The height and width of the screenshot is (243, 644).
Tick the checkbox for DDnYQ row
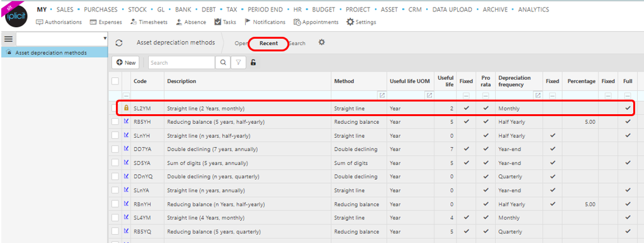coord(115,176)
